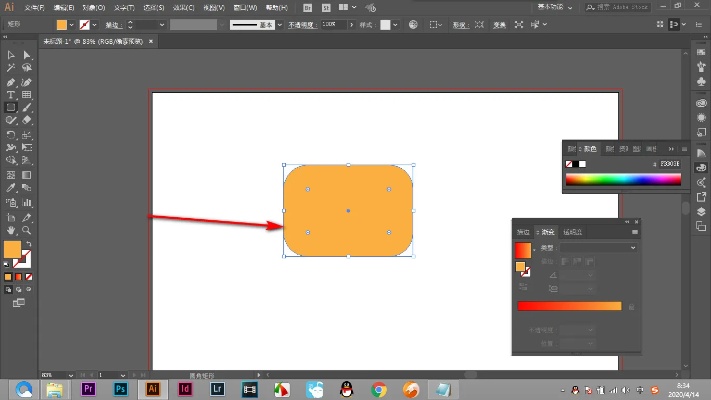Activate the Type tool

click(x=11, y=95)
